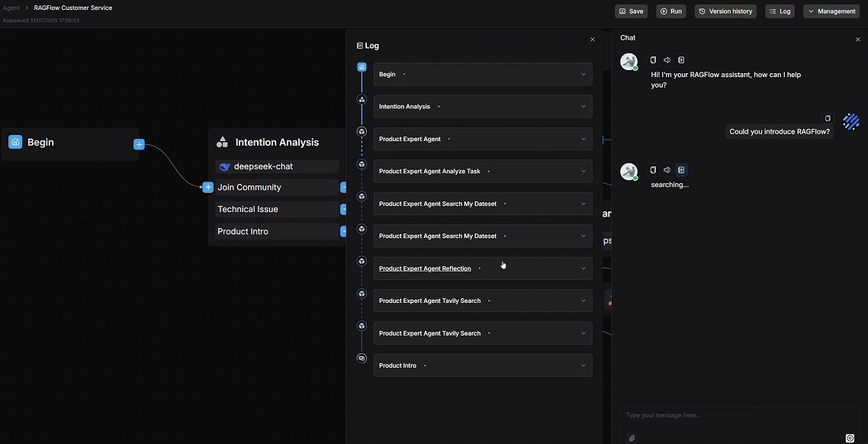Click the Begin node house icon on canvas
The image size is (868, 444).
click(15, 142)
